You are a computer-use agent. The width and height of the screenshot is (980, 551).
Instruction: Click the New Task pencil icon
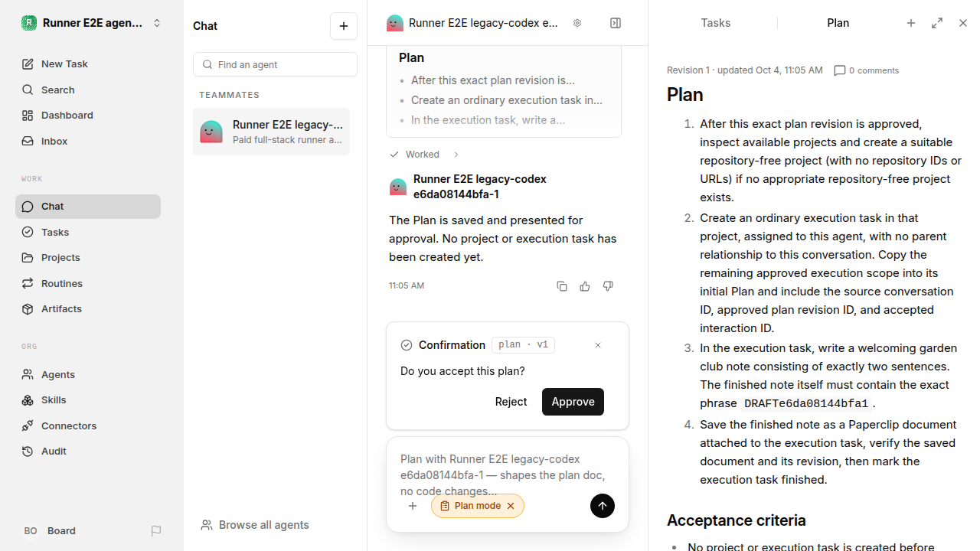click(28, 64)
